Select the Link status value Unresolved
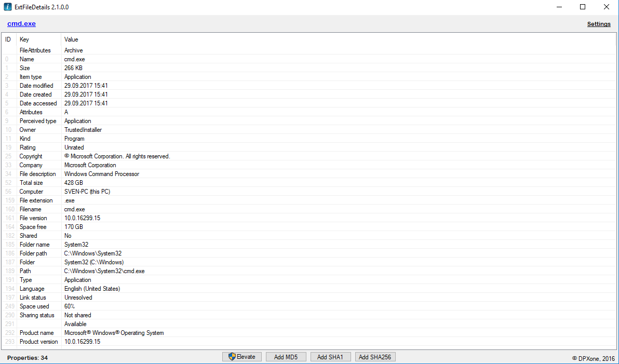The width and height of the screenshot is (619, 364). click(78, 298)
